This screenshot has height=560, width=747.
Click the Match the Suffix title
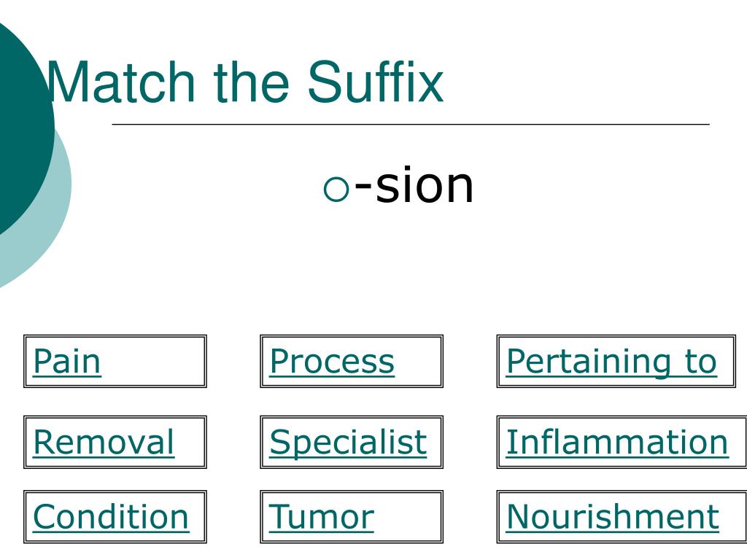[245, 82]
